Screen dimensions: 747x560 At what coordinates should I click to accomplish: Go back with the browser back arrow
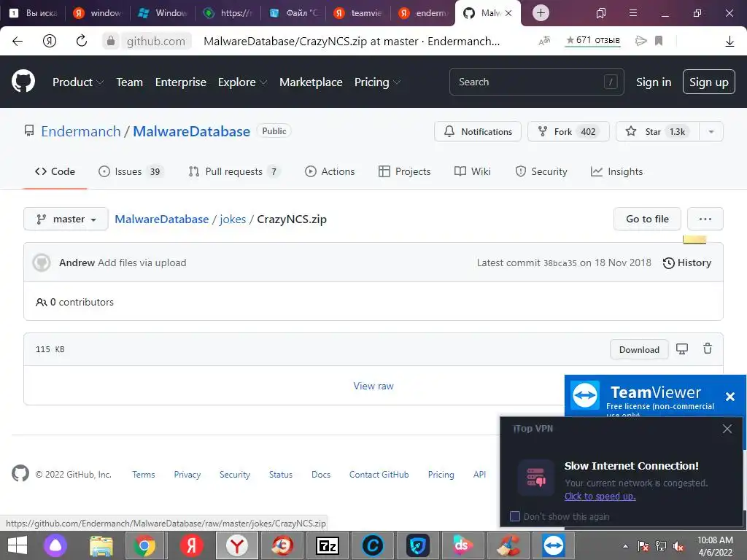18,41
